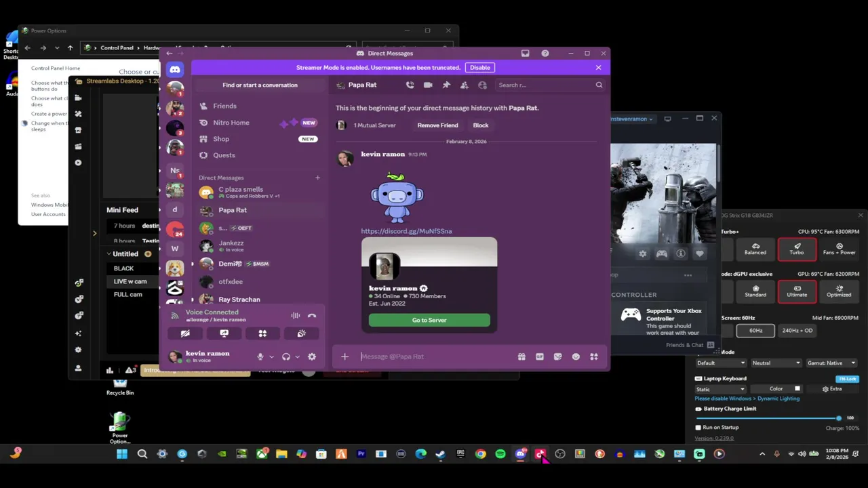Start a video call with Papa Rat
The image size is (868, 488).
[x=428, y=85]
